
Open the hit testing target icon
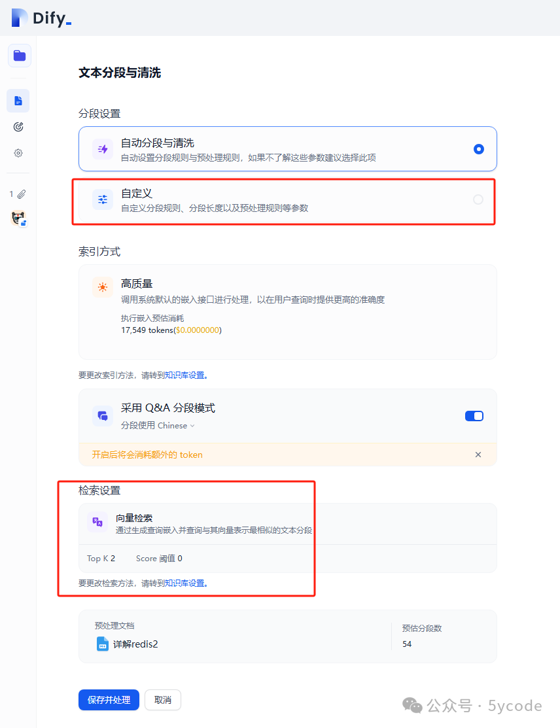[18, 127]
